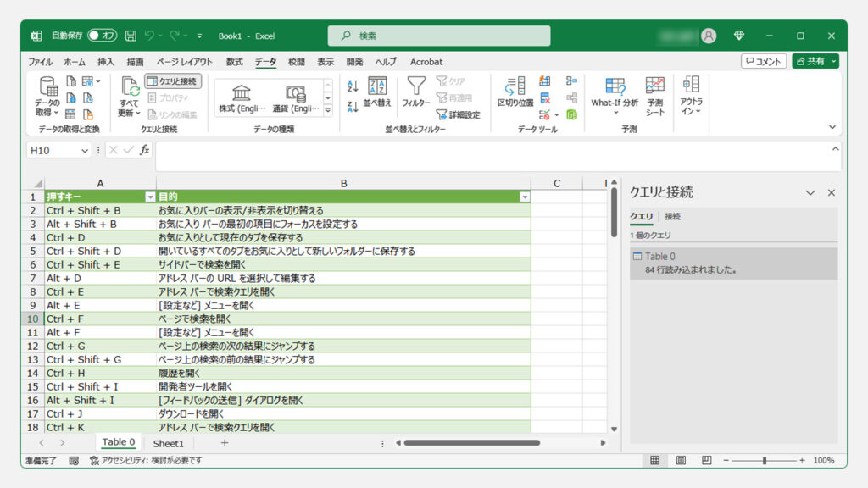
Task: Toggle the AutoSave (自動保存) switch
Action: tap(103, 36)
